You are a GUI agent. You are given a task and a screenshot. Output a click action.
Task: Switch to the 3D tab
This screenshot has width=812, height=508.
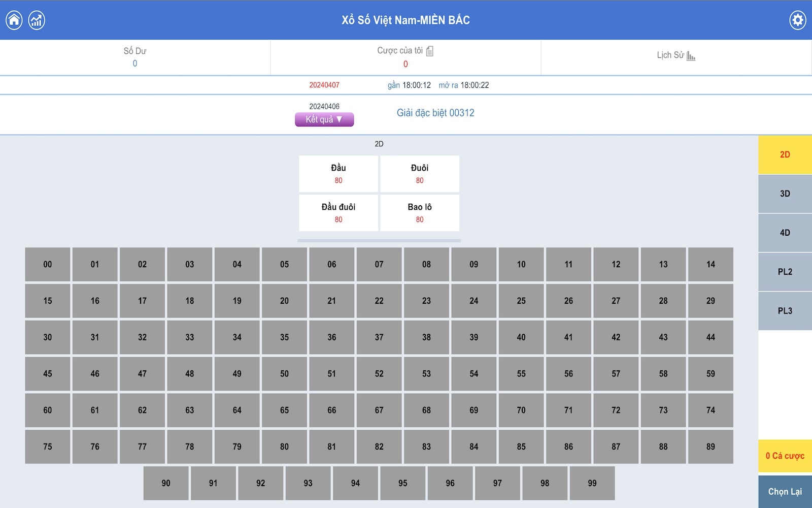pyautogui.click(x=785, y=194)
